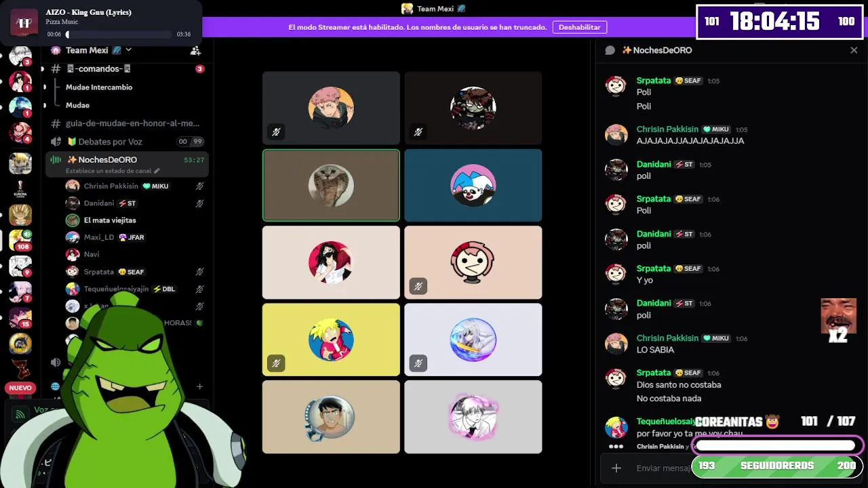Click the Deshabilitar streamer mode button
This screenshot has height=488, width=868.
point(580,27)
